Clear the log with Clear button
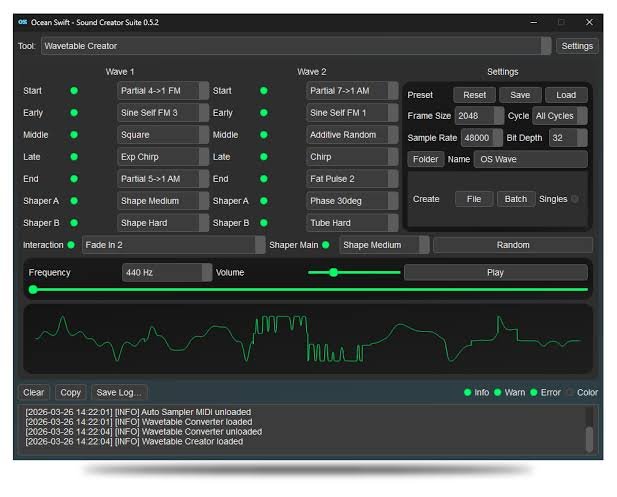The image size is (617, 497). [x=33, y=392]
